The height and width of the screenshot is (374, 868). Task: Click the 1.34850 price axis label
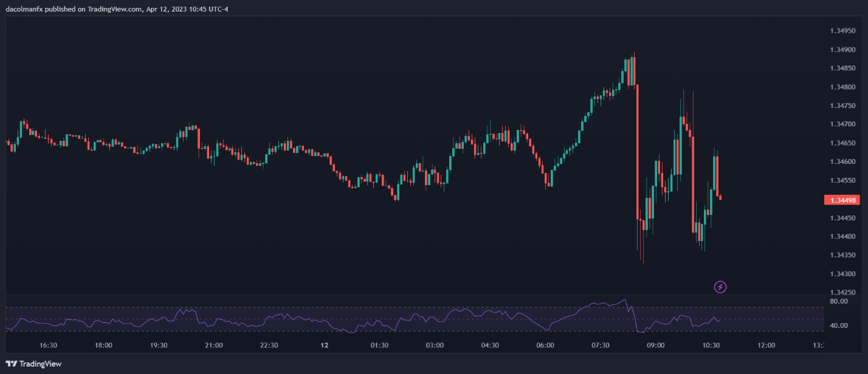[x=842, y=69]
